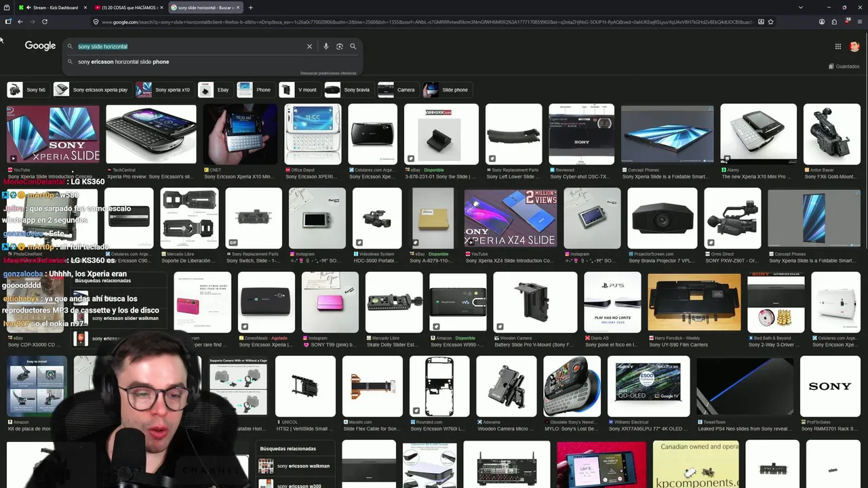The height and width of the screenshot is (488, 868).
Task: Filter by Slide phone chip
Action: point(447,89)
